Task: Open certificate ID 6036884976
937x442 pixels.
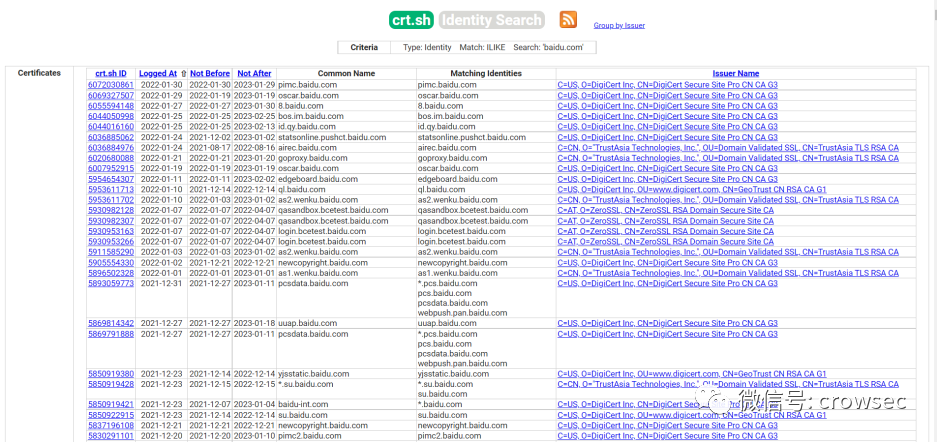Action: (x=111, y=148)
